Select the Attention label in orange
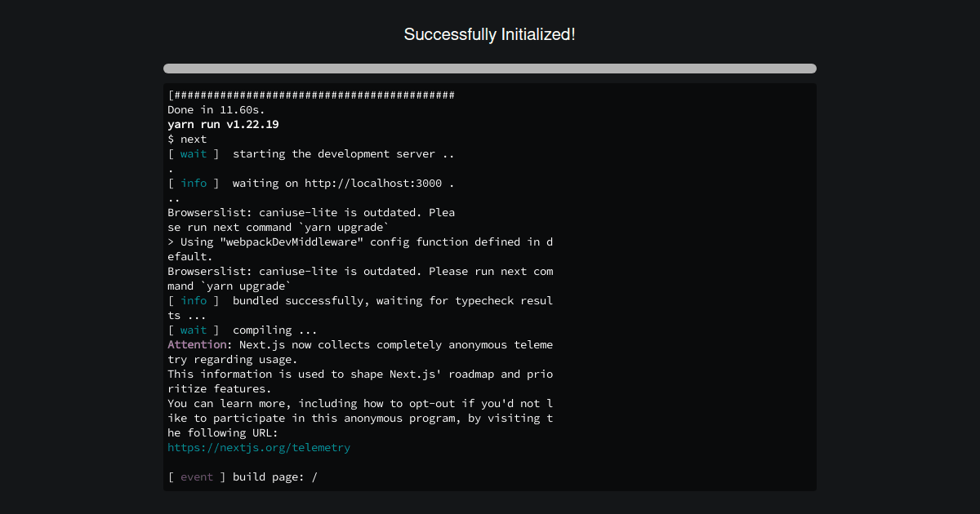 [196, 344]
